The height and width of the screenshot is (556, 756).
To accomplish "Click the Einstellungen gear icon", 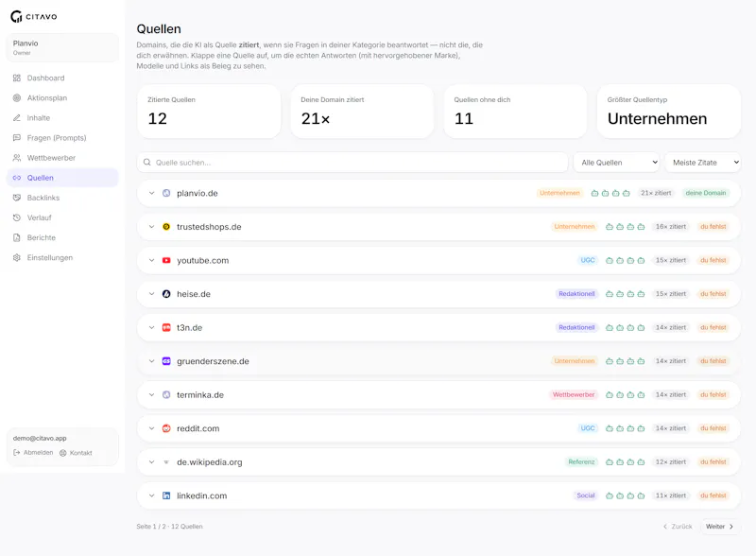I will pos(17,258).
